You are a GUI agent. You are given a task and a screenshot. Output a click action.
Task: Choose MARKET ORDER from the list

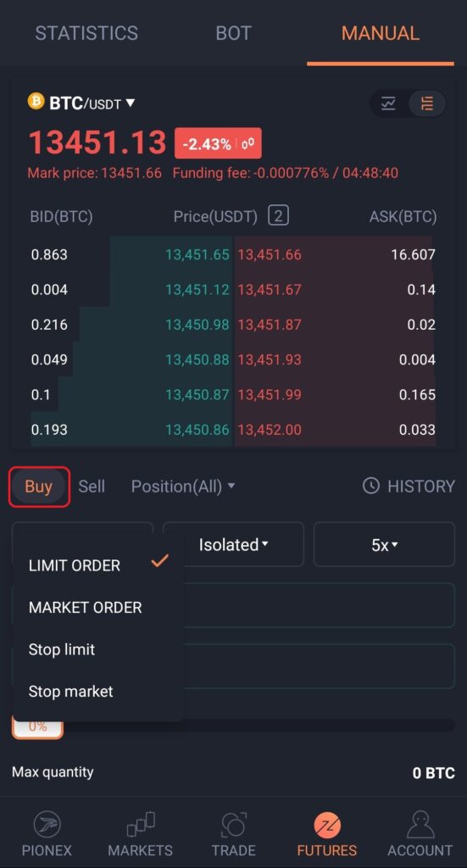[86, 607]
